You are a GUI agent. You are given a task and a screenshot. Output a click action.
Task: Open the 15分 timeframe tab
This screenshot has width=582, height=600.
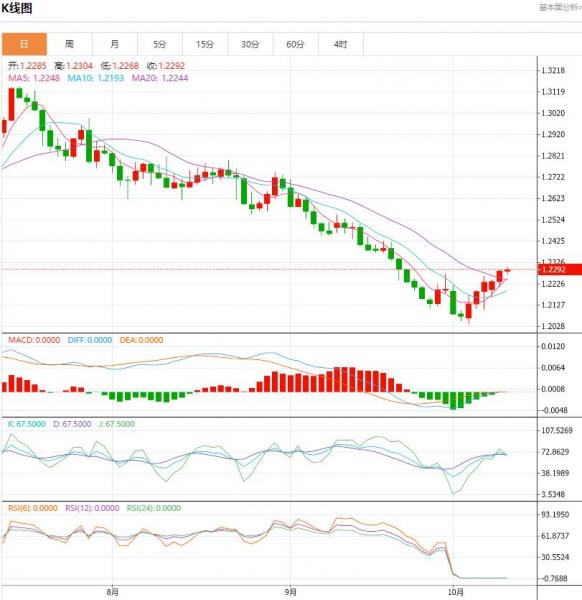[205, 44]
